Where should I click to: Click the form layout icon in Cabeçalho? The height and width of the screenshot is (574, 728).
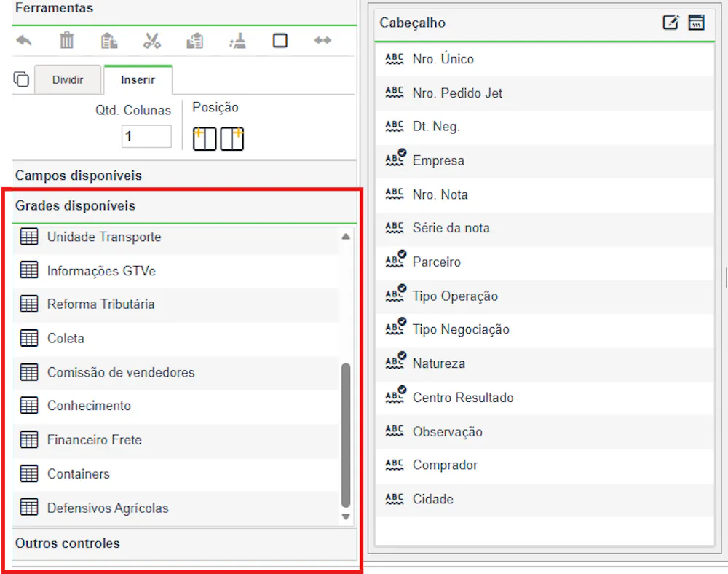tap(697, 23)
